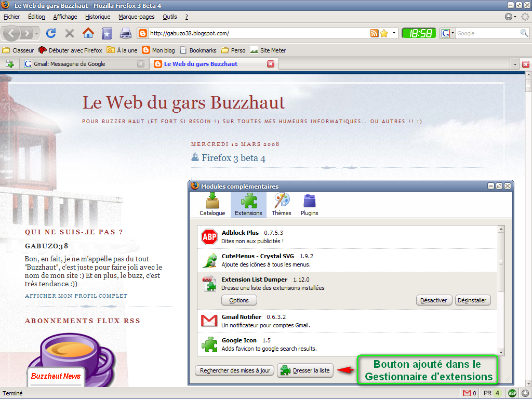
Task: Switch to the Thèmes pane
Action: [281, 205]
